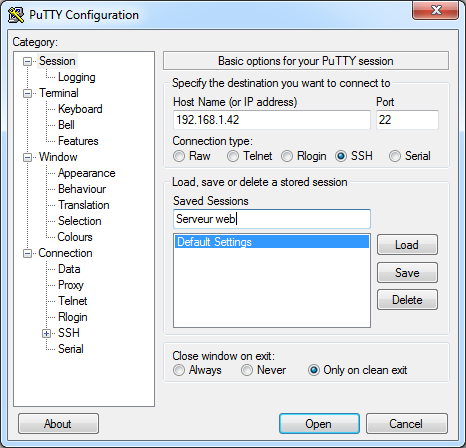466x448 pixels.
Task: Collapse the Terminal tree node
Action: [27, 93]
